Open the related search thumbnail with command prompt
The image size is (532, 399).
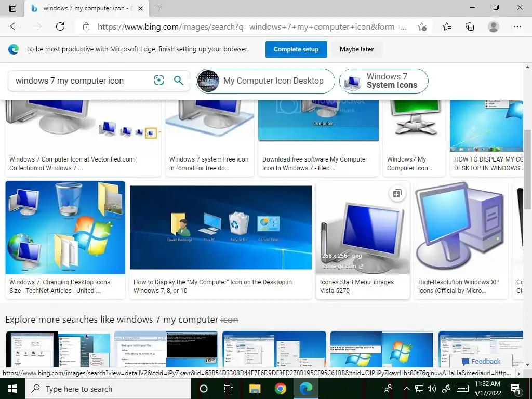coord(166,350)
